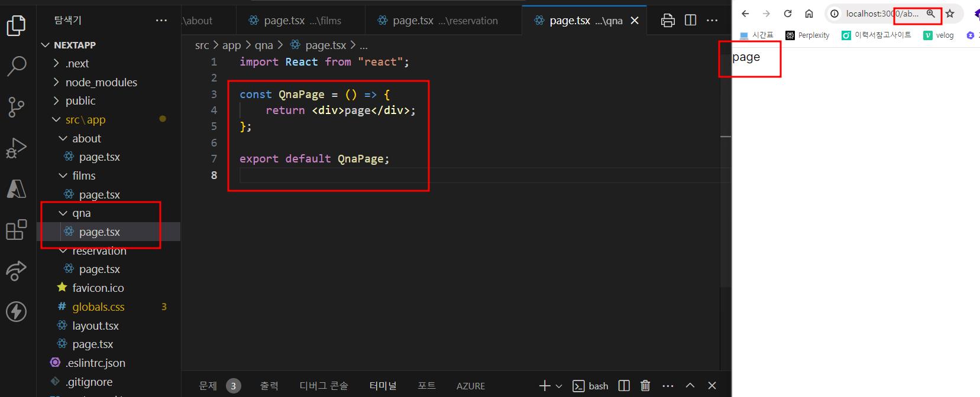This screenshot has width=980, height=397.
Task: Open the Extensions view
Action: pos(16,229)
